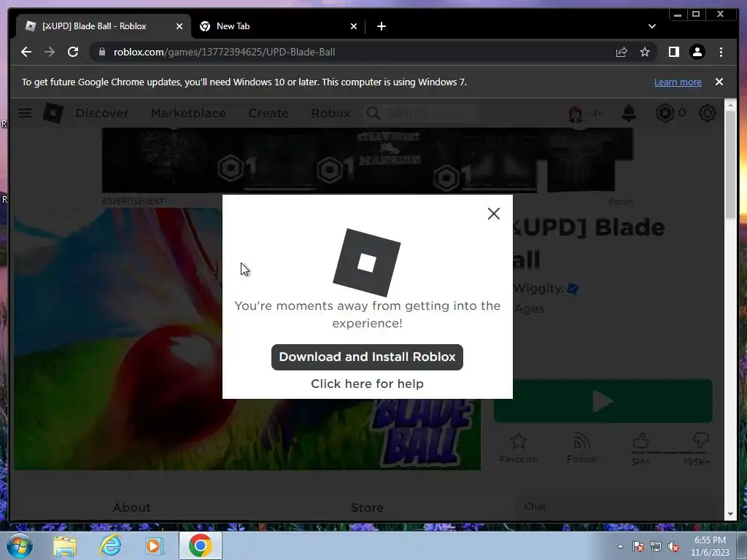Open the Chrome side panel
The image size is (747, 560).
point(673,52)
